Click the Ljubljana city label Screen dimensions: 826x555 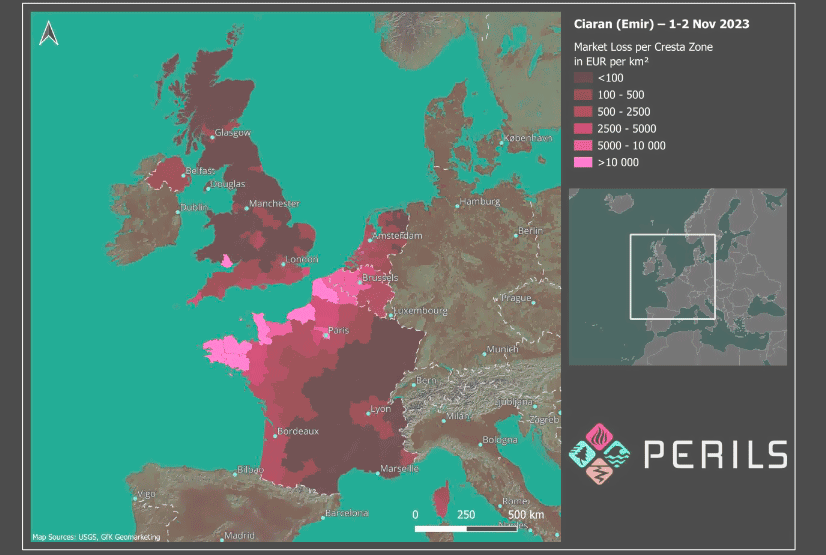pyautogui.click(x=514, y=402)
